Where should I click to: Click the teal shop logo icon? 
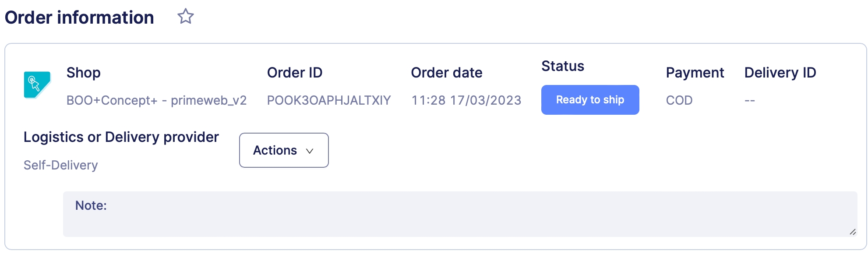pos(37,85)
